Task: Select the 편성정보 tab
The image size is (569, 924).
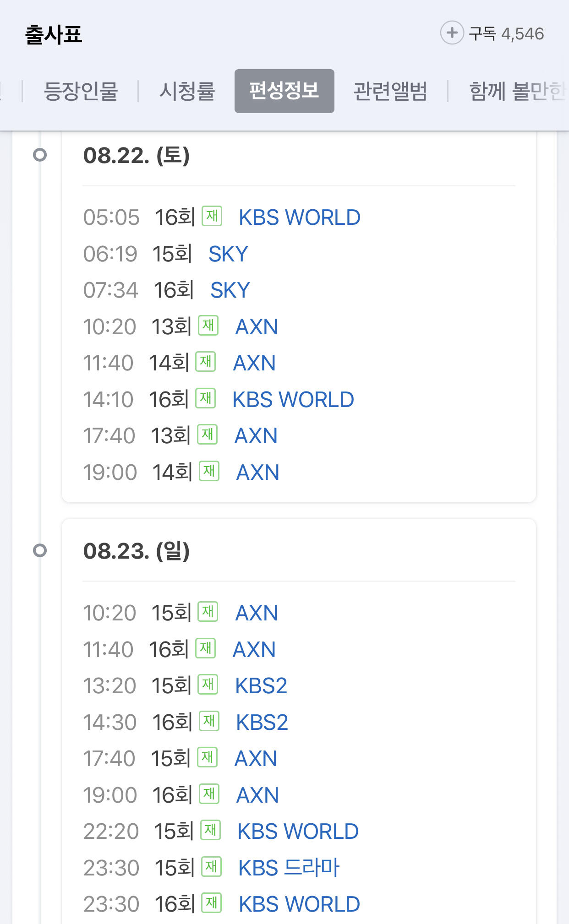Action: point(284,91)
